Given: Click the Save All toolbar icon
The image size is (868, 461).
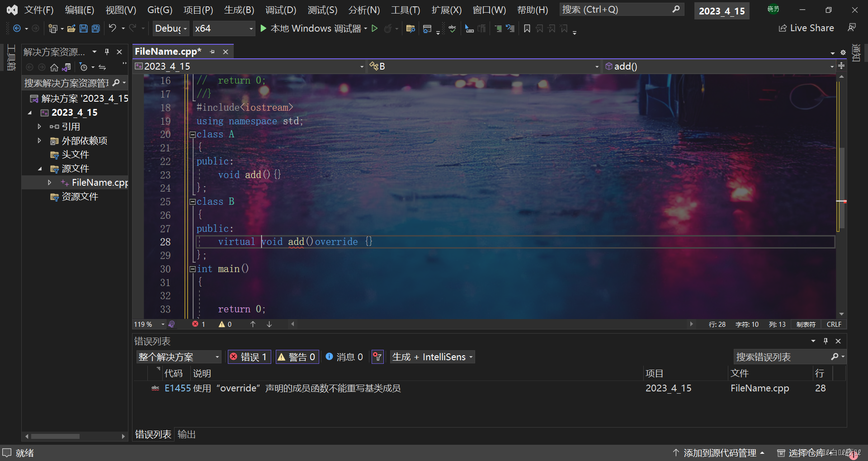Looking at the screenshot, I should 96,28.
